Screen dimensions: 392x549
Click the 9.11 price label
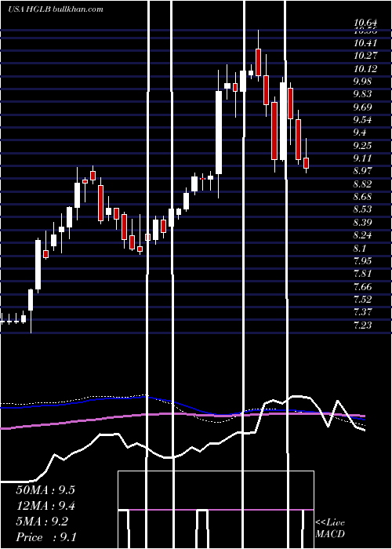(x=363, y=158)
